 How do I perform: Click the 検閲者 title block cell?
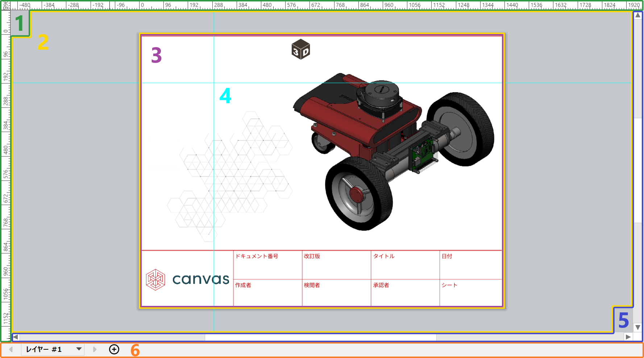click(336, 292)
